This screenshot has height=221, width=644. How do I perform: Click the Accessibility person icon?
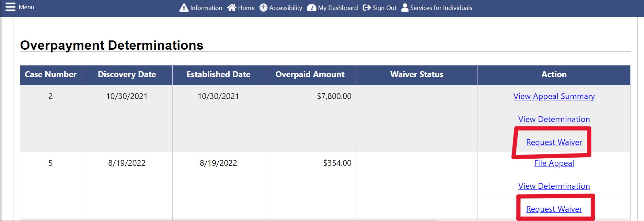click(x=263, y=7)
